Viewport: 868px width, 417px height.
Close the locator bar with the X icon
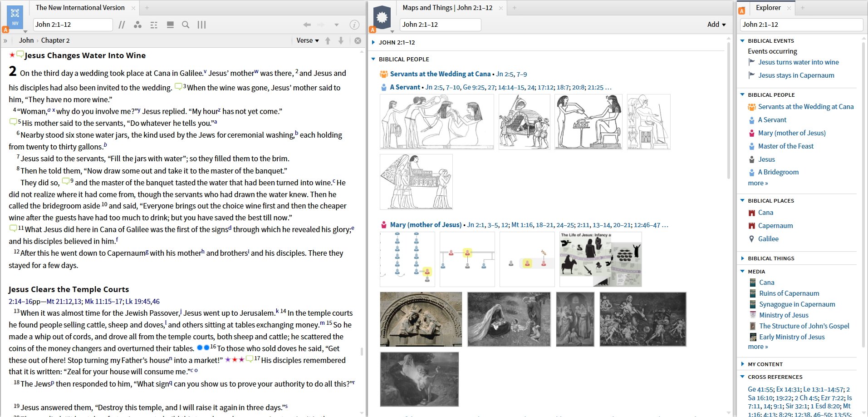tap(358, 40)
